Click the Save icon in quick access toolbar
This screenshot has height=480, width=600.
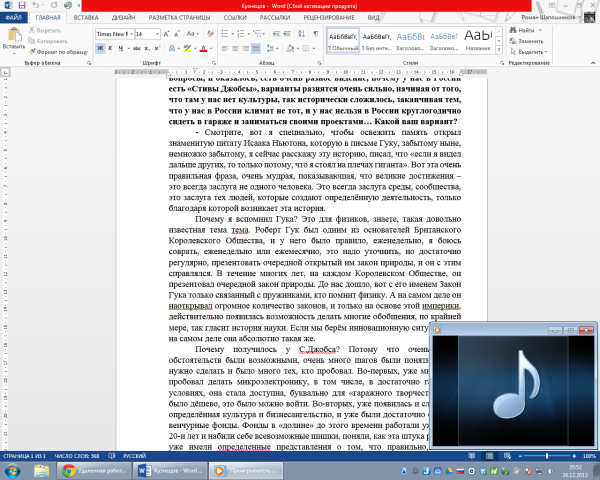pos(22,5)
